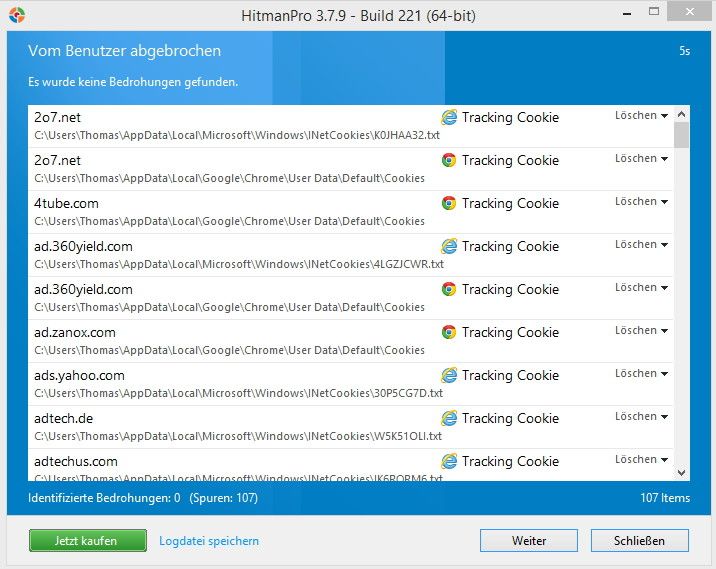Click 'Es wurde keine Bedrohungen gefunden.' message
Viewport: 716px width, 569px height.
pos(133,82)
